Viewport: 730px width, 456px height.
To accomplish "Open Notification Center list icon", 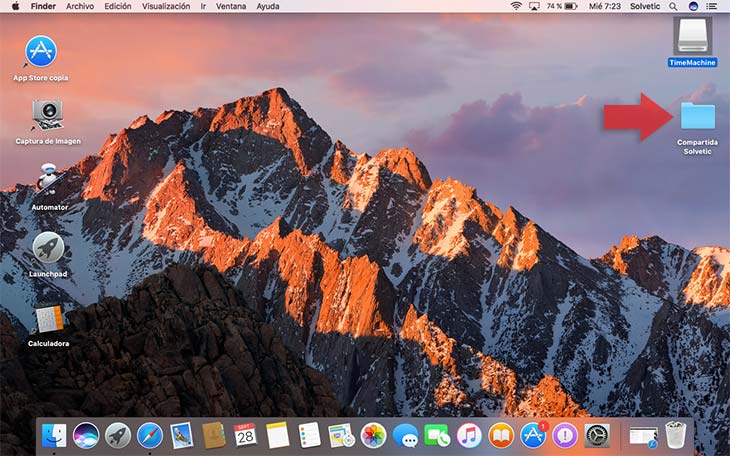I will tap(711, 6).
